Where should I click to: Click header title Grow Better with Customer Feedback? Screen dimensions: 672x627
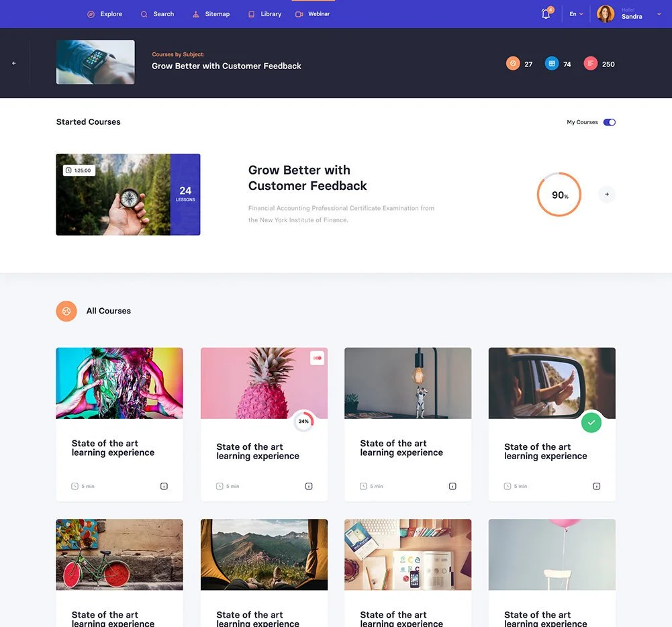[x=226, y=66]
